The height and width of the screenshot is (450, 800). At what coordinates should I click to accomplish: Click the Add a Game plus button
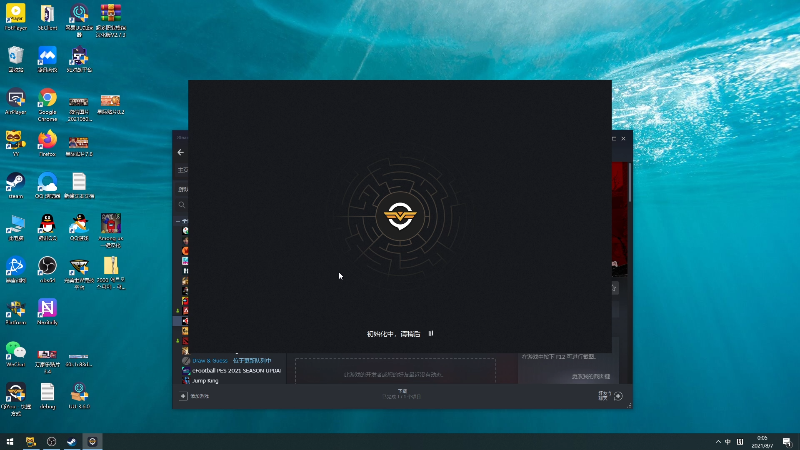[x=183, y=396]
